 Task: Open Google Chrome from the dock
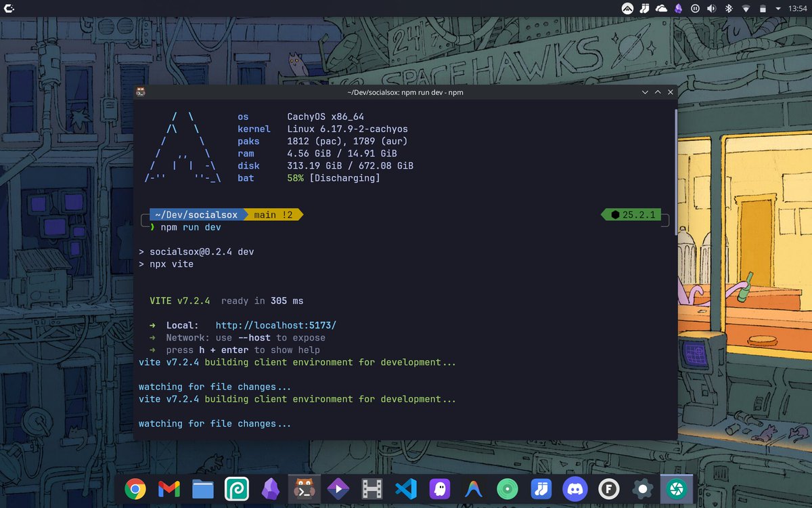click(135, 488)
